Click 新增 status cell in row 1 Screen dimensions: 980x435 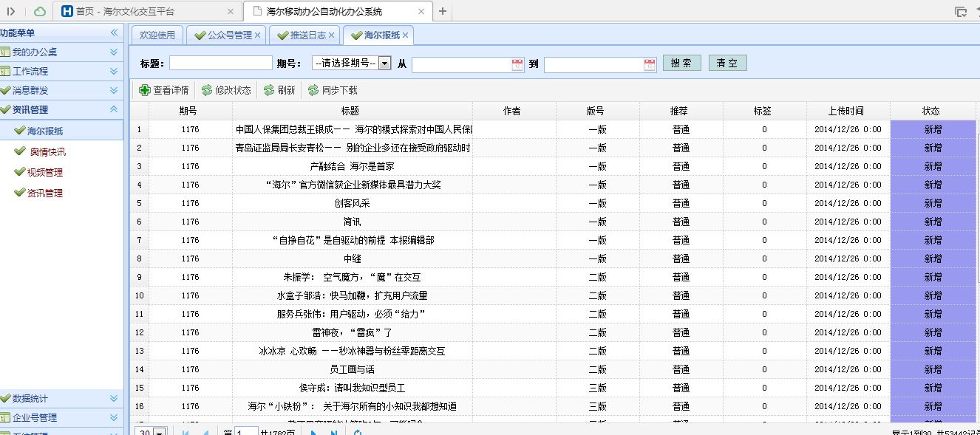click(933, 129)
